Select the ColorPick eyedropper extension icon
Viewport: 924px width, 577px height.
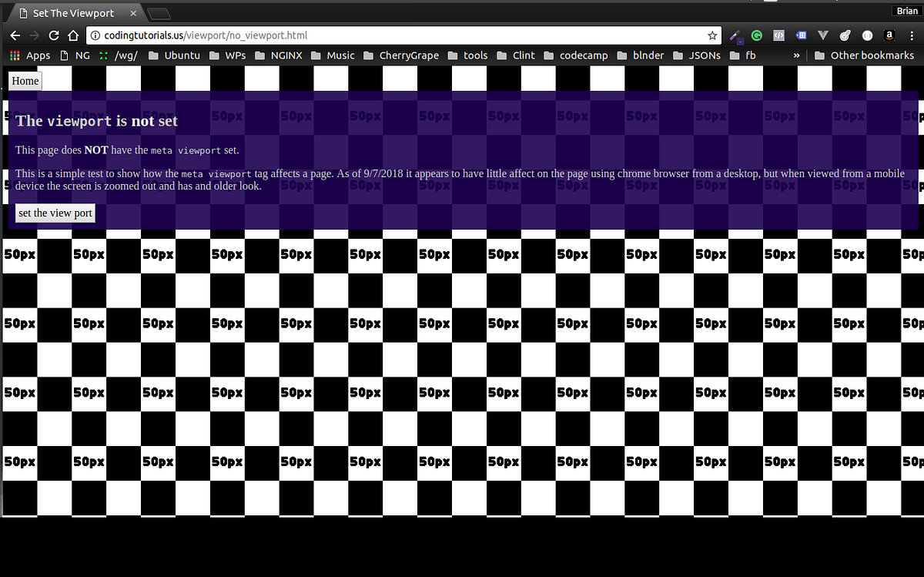734,35
